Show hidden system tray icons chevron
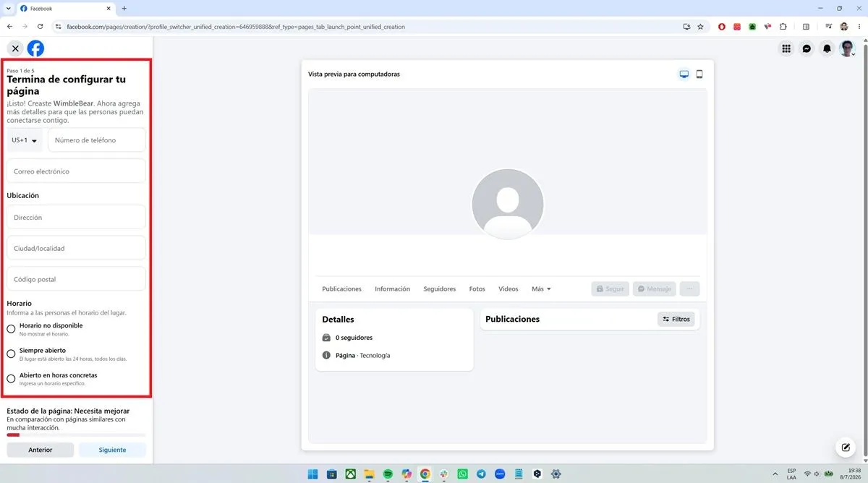Screen dimensions: 868x483 775,474
